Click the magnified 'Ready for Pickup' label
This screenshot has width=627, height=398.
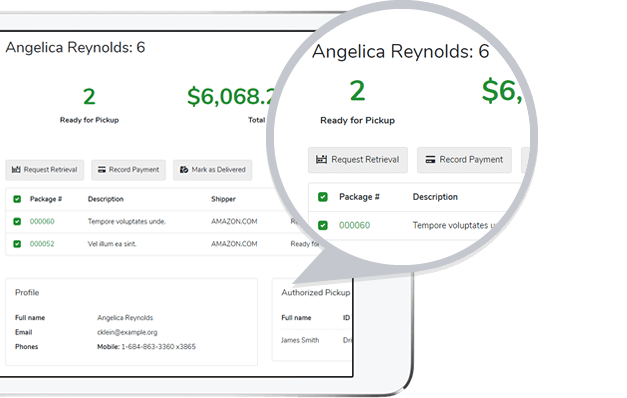point(357,120)
